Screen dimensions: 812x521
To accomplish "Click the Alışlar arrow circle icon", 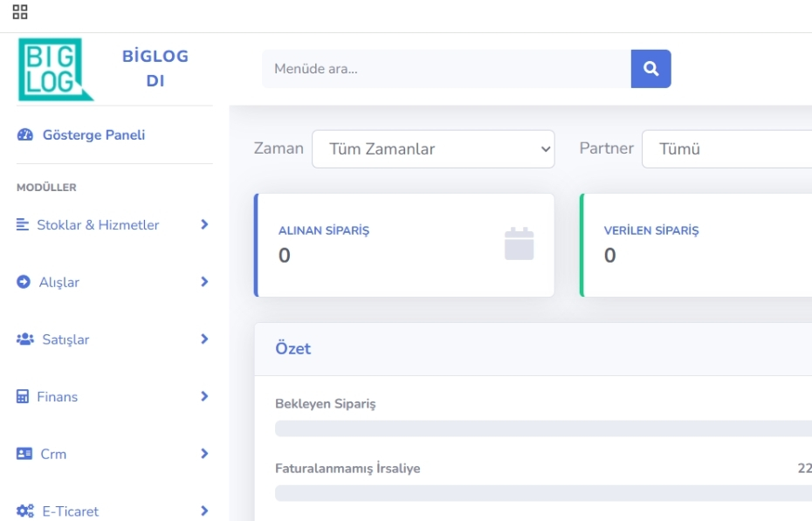I will coord(24,283).
